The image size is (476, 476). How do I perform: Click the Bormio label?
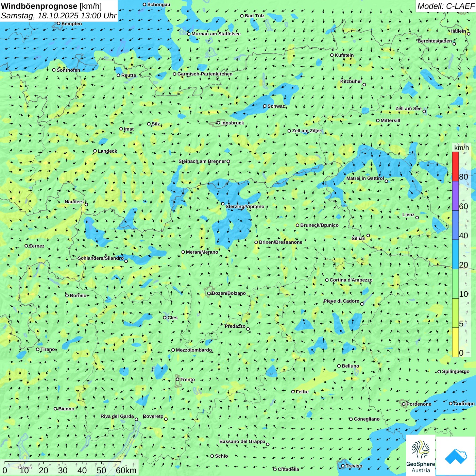pos(78,295)
